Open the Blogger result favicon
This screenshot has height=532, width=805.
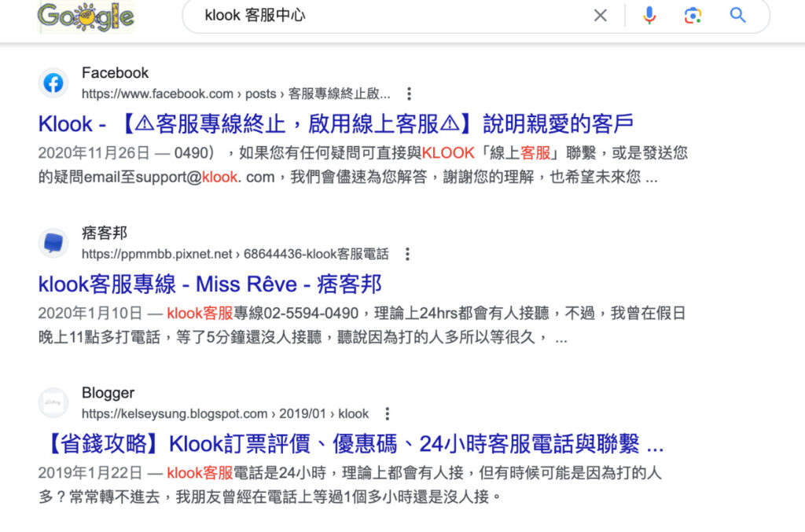53,402
